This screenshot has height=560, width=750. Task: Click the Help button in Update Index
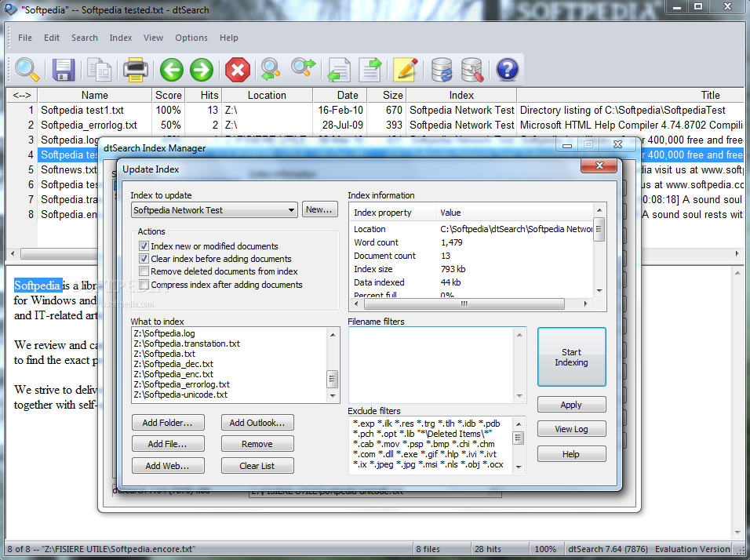point(572,454)
